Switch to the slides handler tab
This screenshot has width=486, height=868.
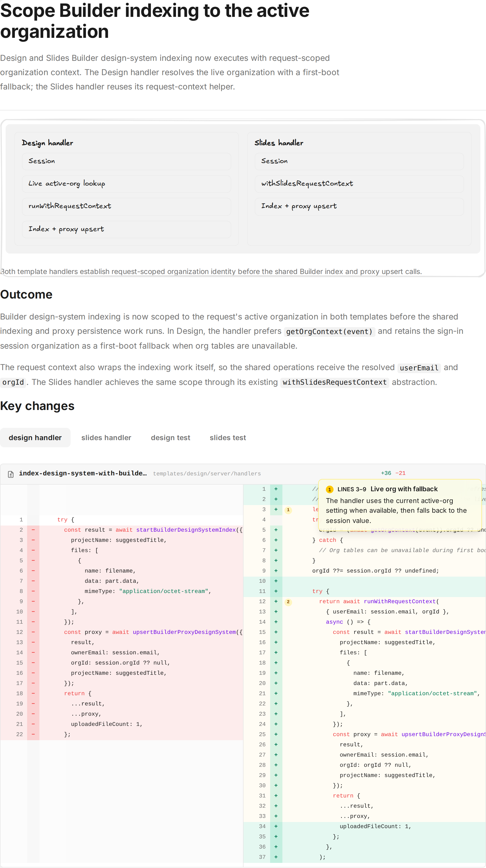pyautogui.click(x=106, y=438)
